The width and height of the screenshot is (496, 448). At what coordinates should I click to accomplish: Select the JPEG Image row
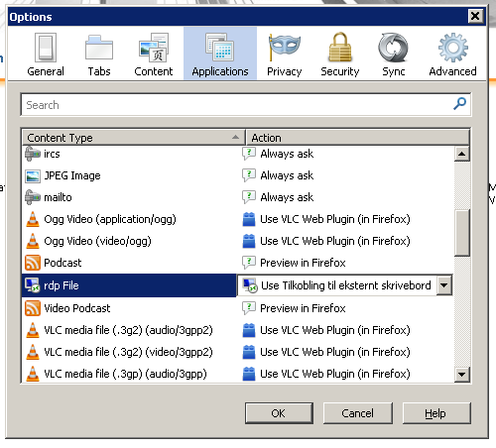coord(129,175)
